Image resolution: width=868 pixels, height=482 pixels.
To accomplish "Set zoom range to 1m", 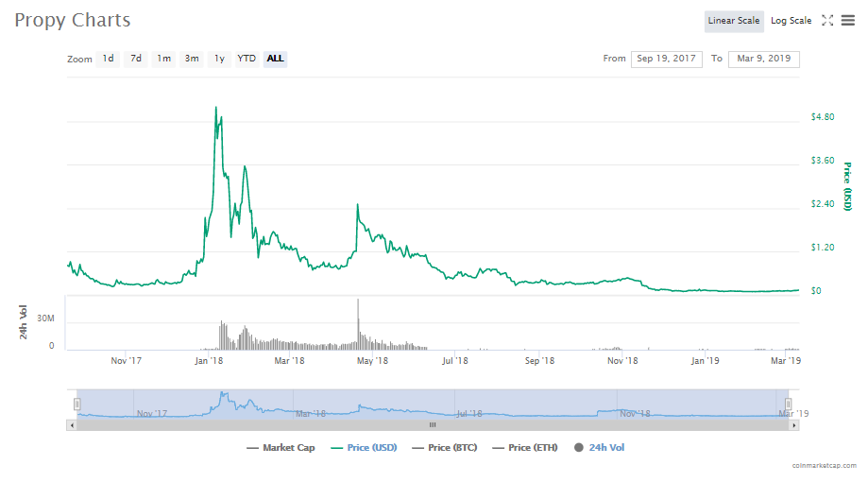I will pos(163,59).
